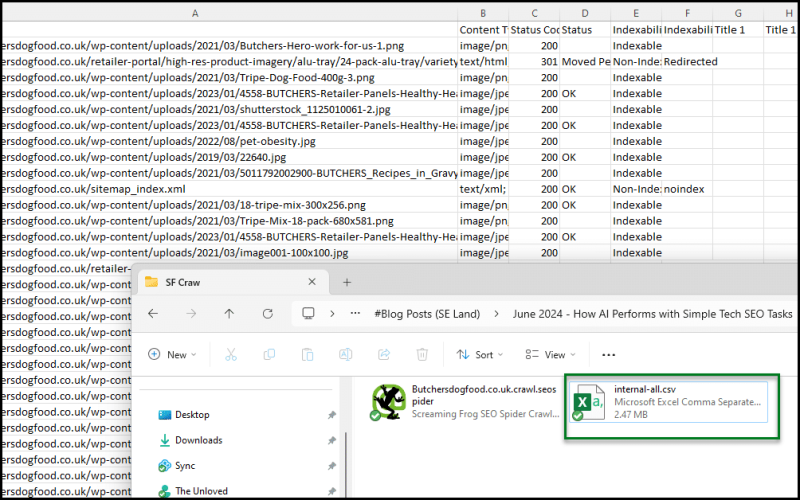Click the Share icon in Explorer toolbar

tap(384, 354)
